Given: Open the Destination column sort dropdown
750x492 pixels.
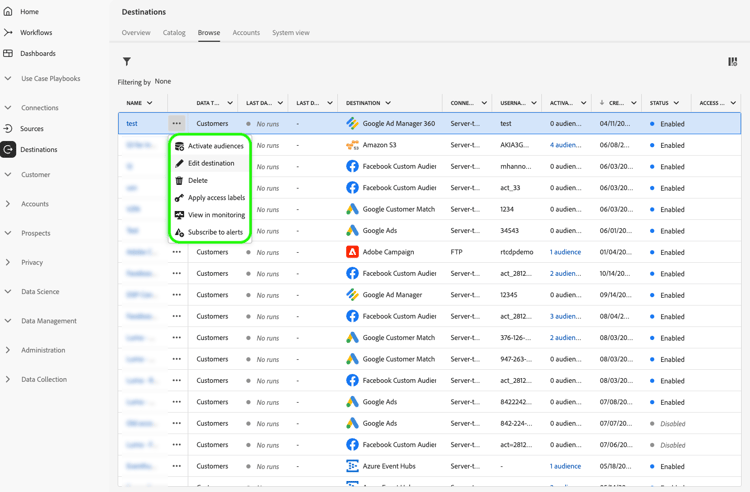Looking at the screenshot, I should pos(388,103).
